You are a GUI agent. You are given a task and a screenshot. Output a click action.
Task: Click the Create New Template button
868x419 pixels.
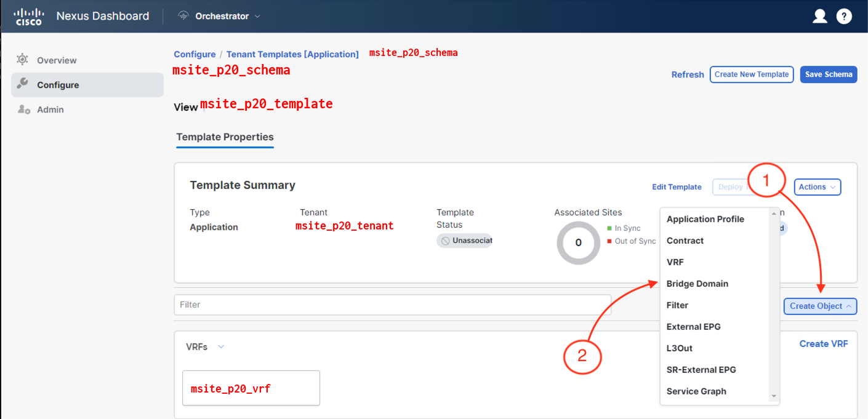751,74
